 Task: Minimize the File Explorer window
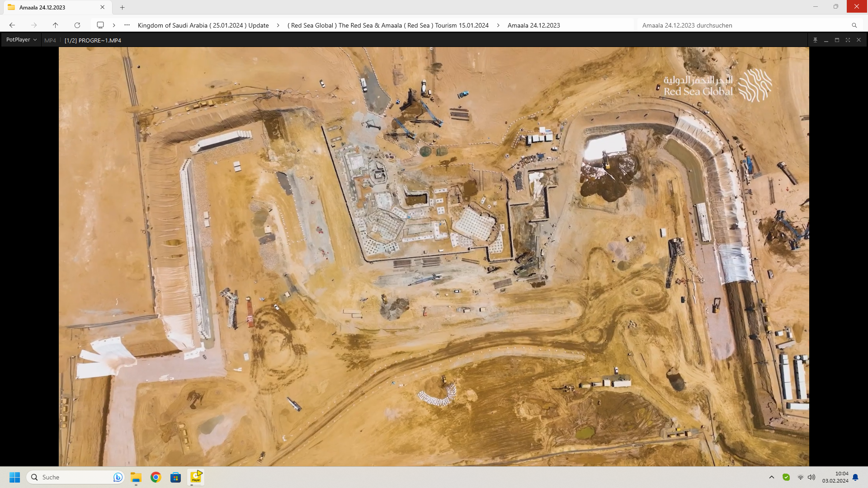coord(816,7)
